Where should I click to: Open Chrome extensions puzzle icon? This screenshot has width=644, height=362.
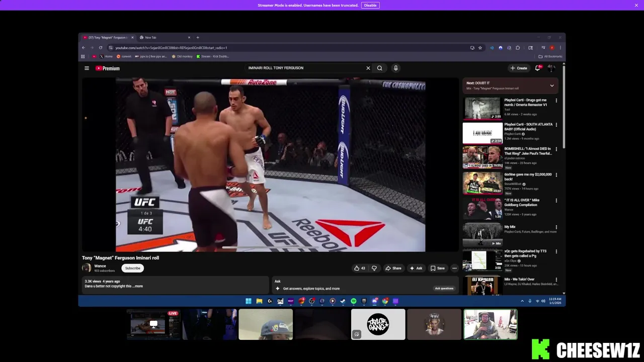518,48
